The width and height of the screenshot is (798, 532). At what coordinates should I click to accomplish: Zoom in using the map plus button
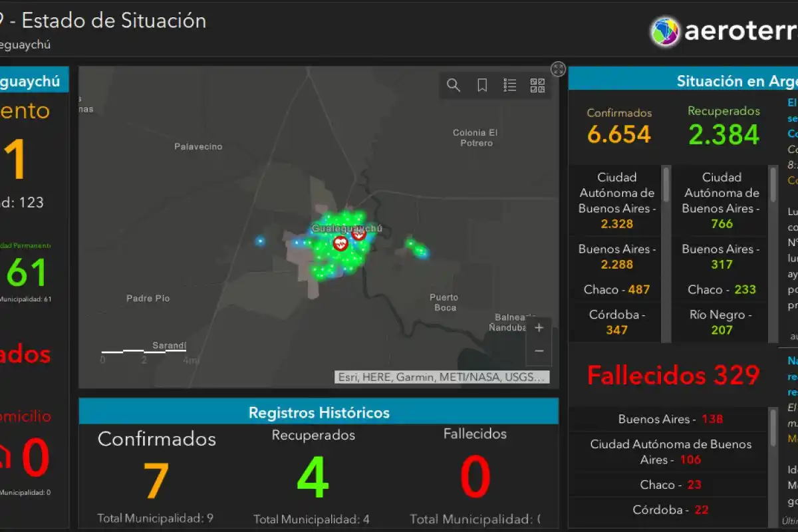click(539, 327)
